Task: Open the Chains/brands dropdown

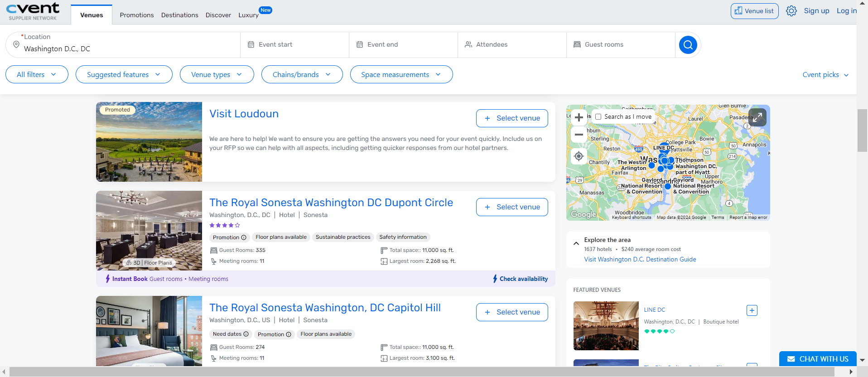Action: pos(302,74)
